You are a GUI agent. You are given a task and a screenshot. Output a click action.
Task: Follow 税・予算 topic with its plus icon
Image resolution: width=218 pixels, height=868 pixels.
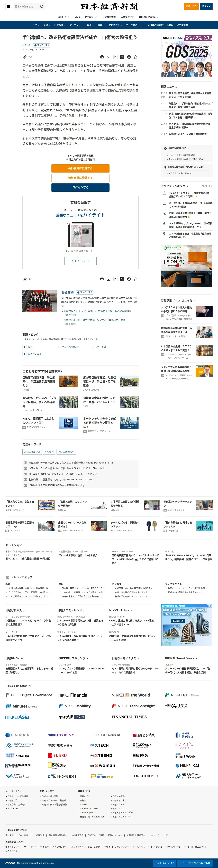point(93,347)
